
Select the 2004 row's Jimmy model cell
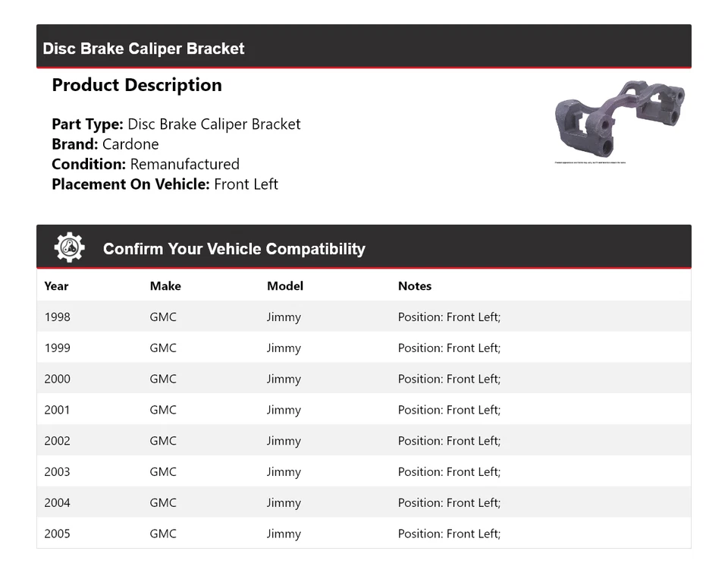pyautogui.click(x=284, y=503)
